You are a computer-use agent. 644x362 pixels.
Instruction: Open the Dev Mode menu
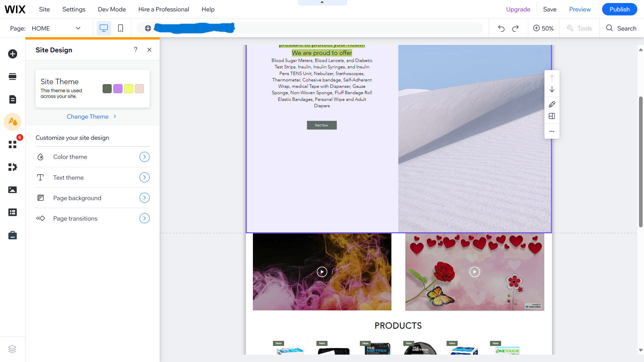click(x=112, y=9)
